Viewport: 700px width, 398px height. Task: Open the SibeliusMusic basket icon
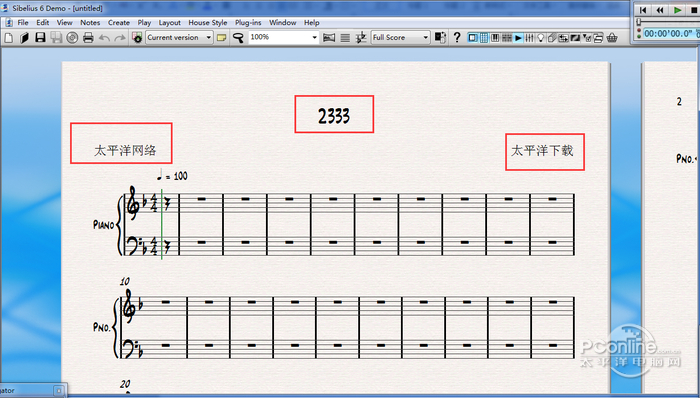point(612,37)
